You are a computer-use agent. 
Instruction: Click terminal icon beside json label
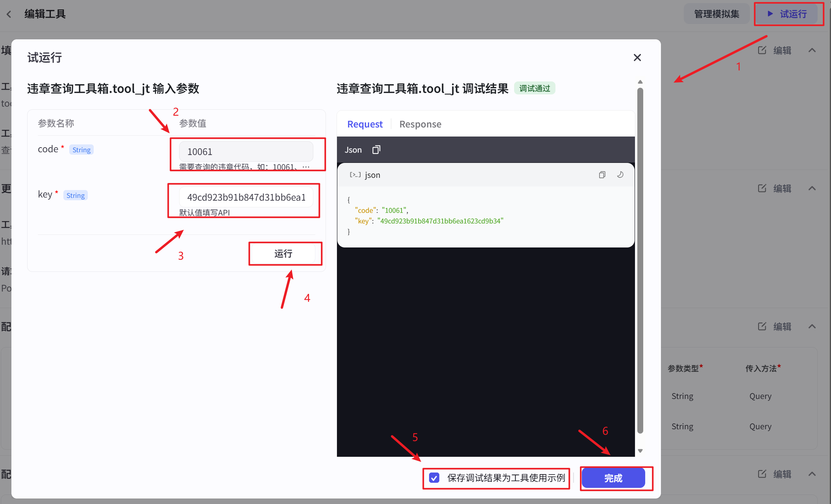click(x=355, y=175)
